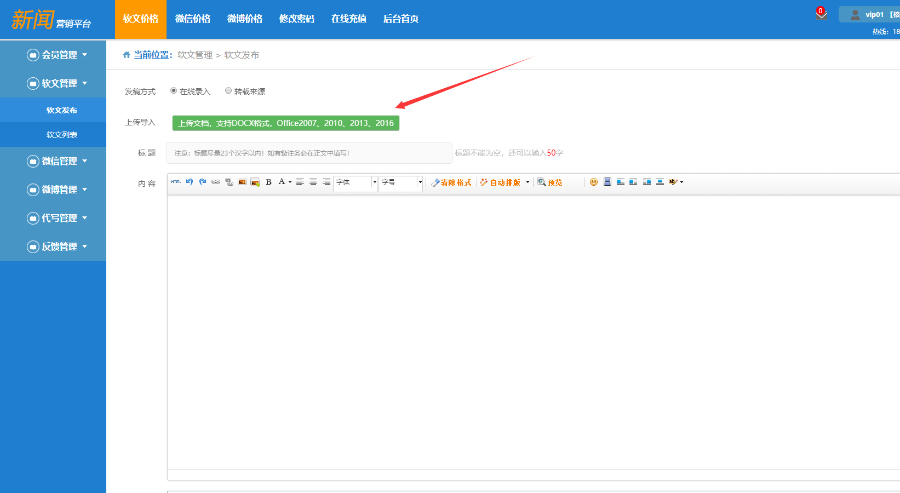Click the vip01 user account button

pyautogui.click(x=868, y=14)
